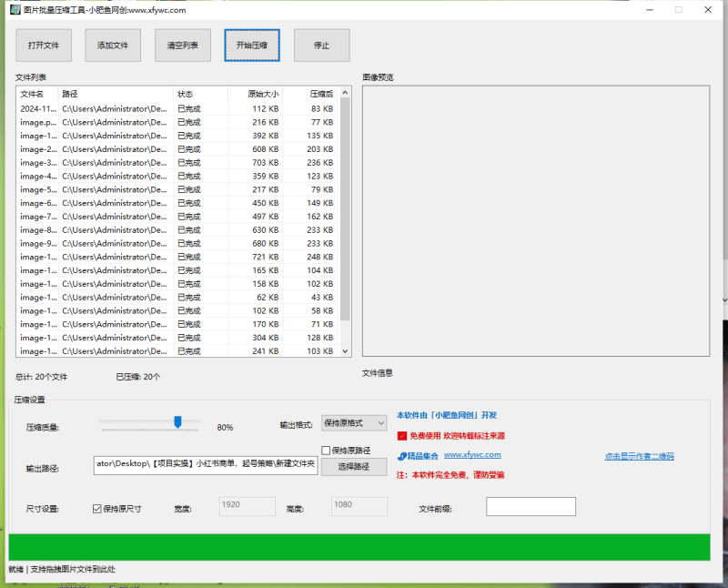Click 添加文件 to add files
This screenshot has height=588, width=728.
pos(113,45)
